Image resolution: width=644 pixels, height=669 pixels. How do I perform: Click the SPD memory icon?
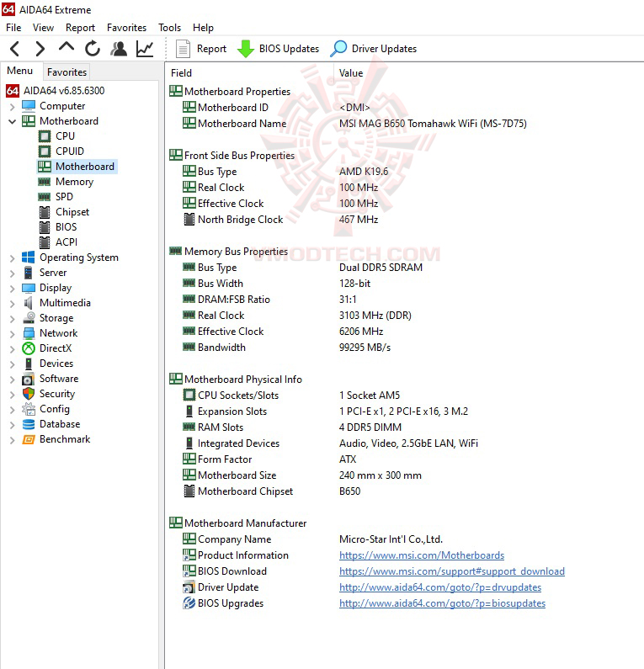click(45, 197)
